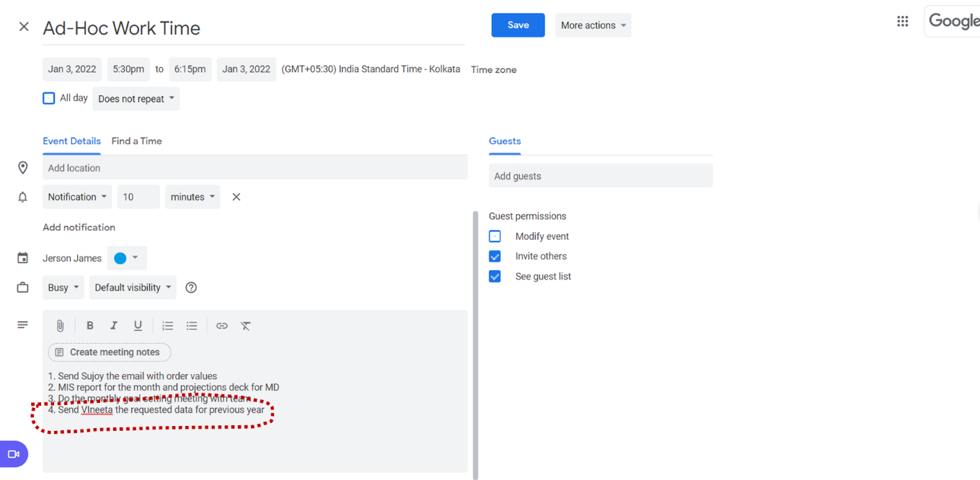Screen dimensions: 980x480
Task: Select the Event Details tab
Action: pyautogui.click(x=71, y=141)
